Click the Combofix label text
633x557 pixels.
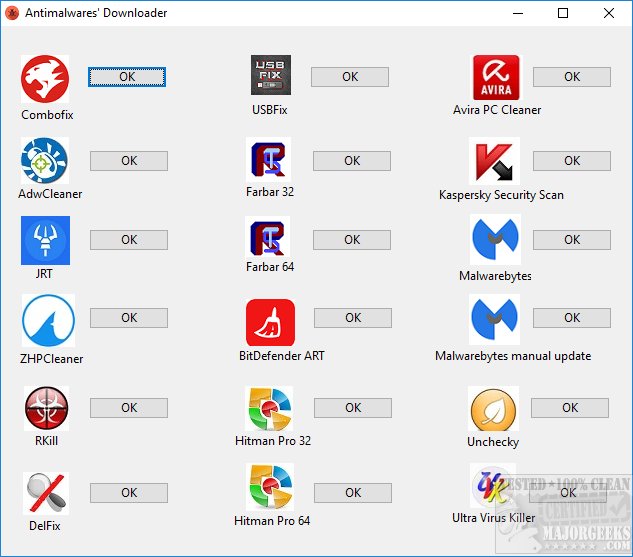[47, 115]
